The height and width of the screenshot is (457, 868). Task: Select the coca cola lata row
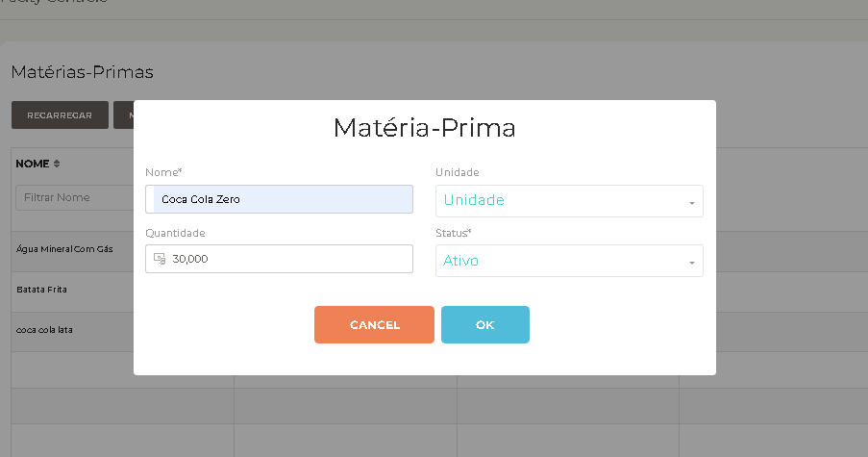pyautogui.click(x=72, y=332)
